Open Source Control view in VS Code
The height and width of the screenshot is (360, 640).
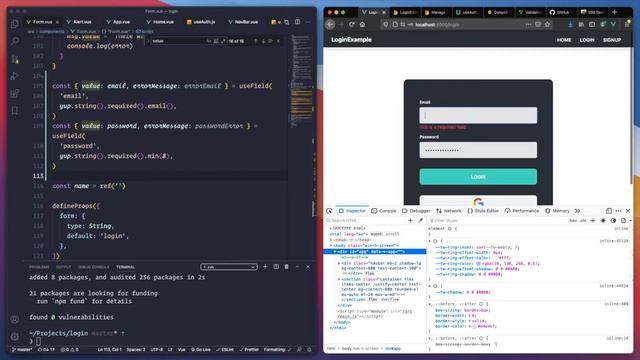[15, 59]
